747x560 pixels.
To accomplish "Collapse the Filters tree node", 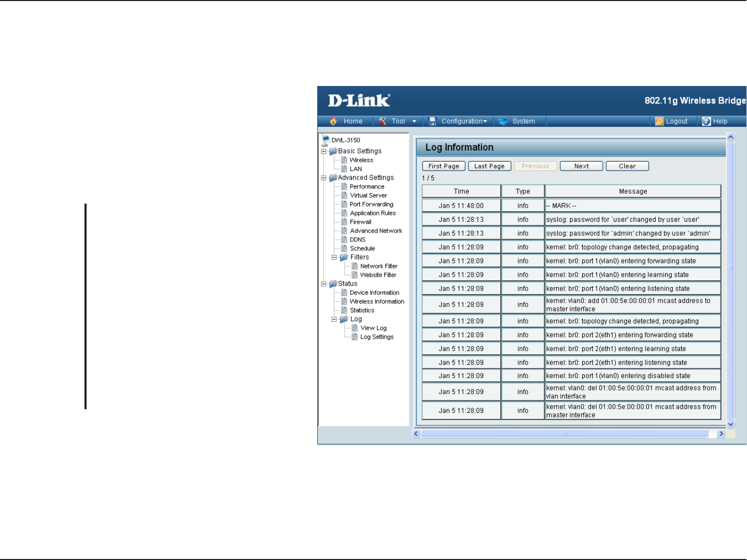I will click(x=334, y=257).
